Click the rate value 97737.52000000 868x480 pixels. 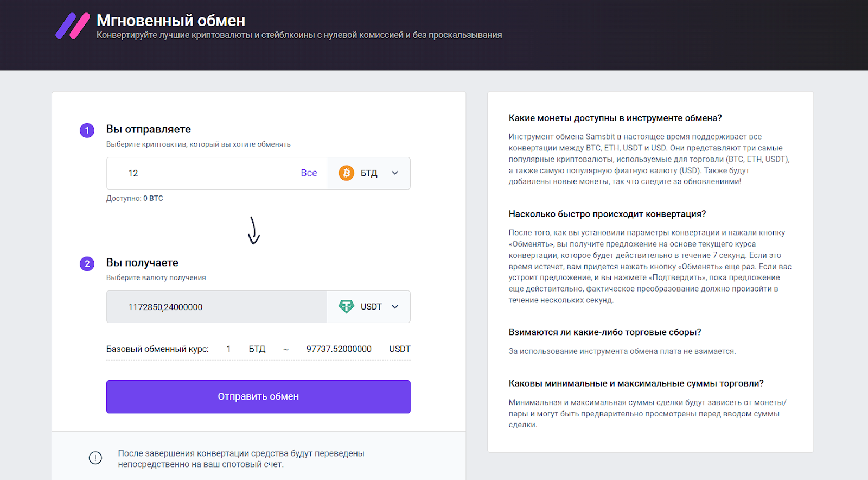(x=339, y=349)
